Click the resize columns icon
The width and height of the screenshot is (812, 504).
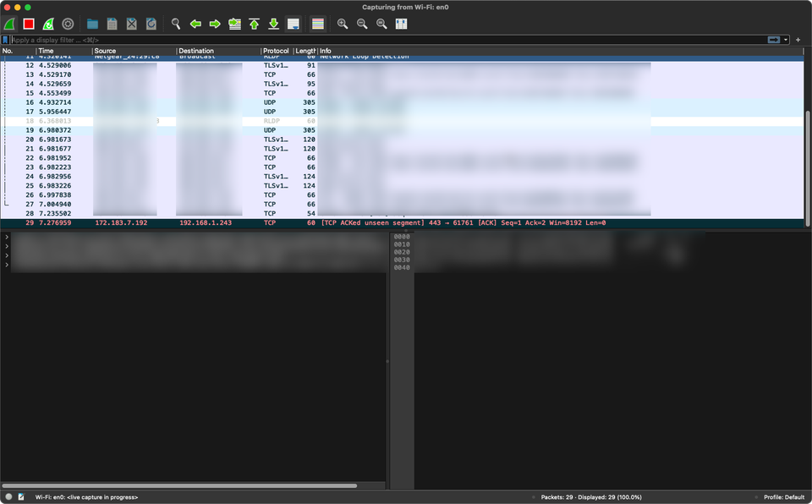point(401,24)
